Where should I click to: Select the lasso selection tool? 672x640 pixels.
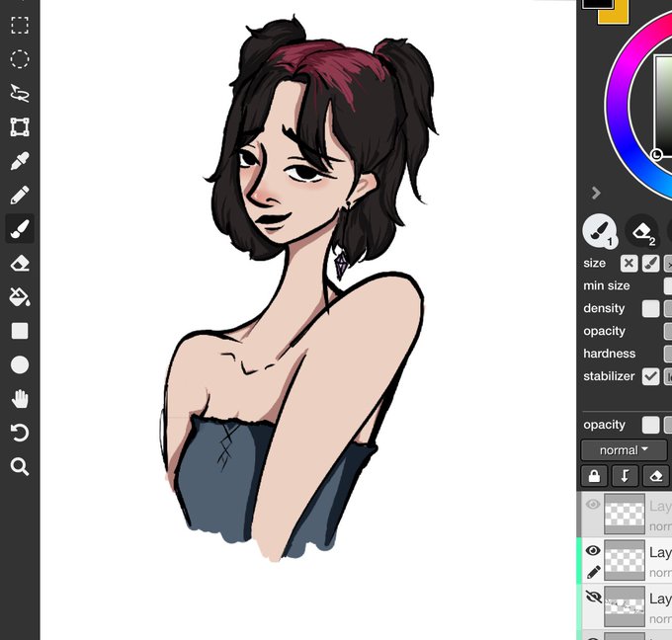20,93
